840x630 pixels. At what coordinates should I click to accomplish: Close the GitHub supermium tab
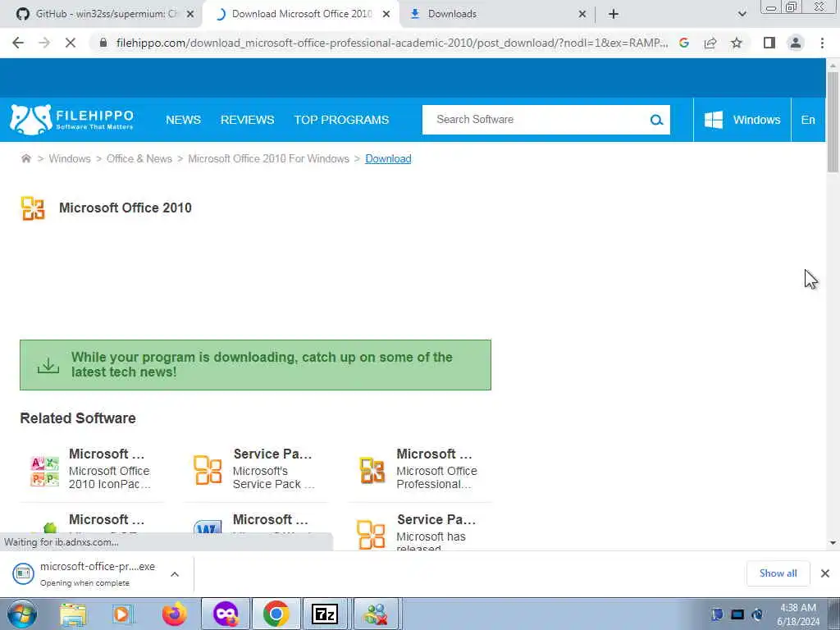click(x=190, y=14)
